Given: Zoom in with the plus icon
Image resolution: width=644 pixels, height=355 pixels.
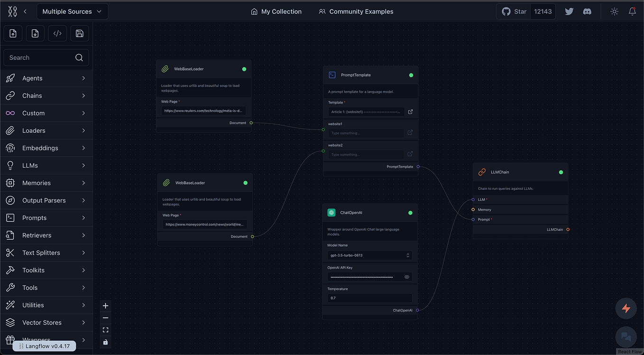Looking at the screenshot, I should [x=105, y=306].
